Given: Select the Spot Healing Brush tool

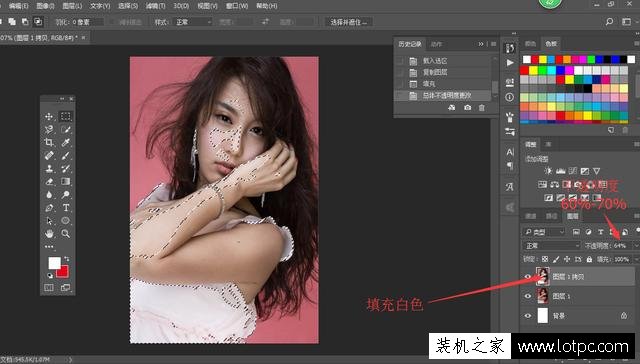Looking at the screenshot, I should (x=49, y=155).
